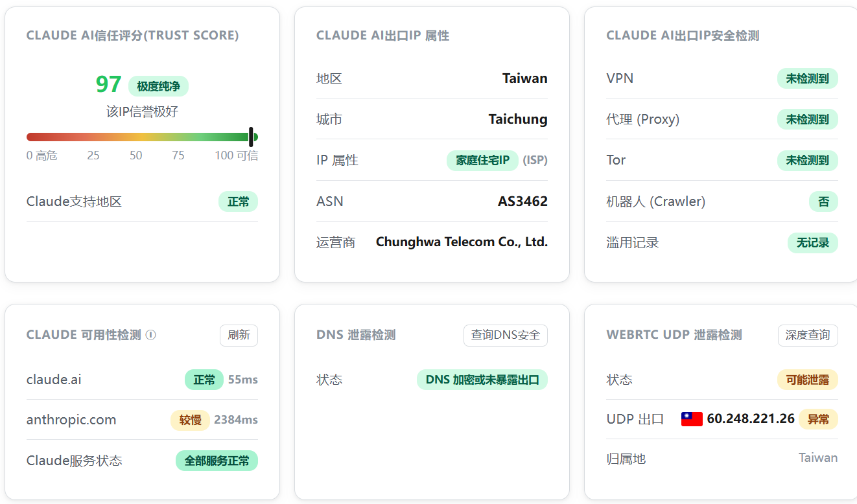Click the 异常 badge

pos(818,419)
